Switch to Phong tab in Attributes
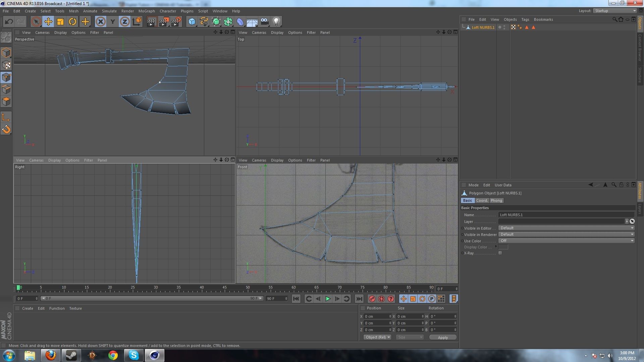 [496, 200]
